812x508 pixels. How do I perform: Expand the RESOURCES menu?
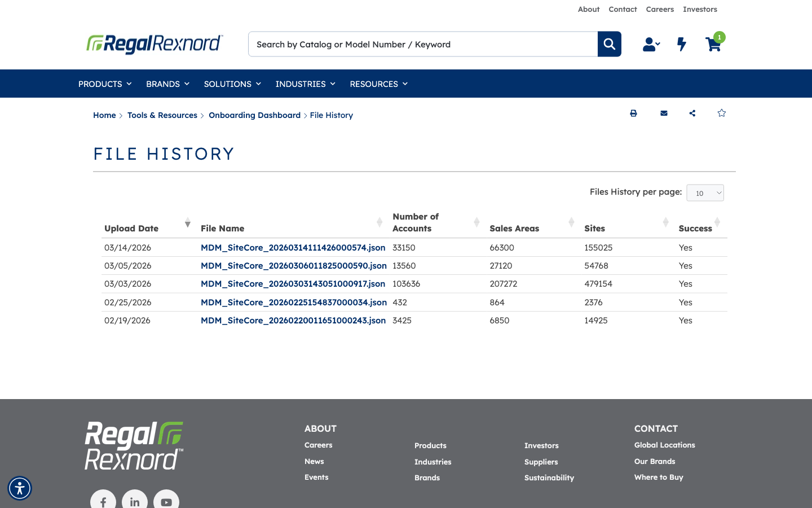point(378,84)
